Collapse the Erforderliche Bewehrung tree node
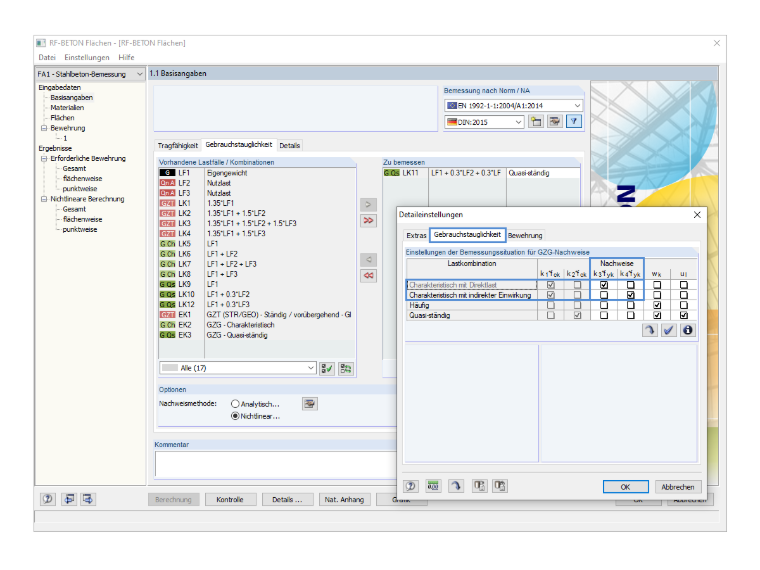This screenshot has height=570, width=760. pos(44,158)
